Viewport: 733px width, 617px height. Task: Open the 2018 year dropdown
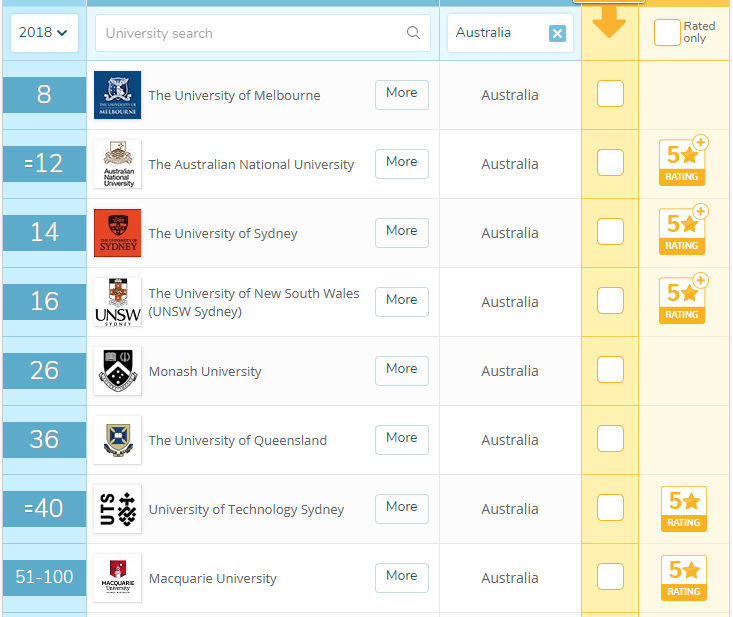44,33
